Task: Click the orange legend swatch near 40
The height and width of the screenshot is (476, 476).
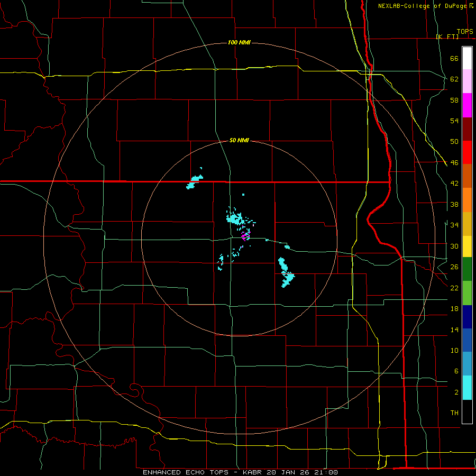Action: click(467, 200)
